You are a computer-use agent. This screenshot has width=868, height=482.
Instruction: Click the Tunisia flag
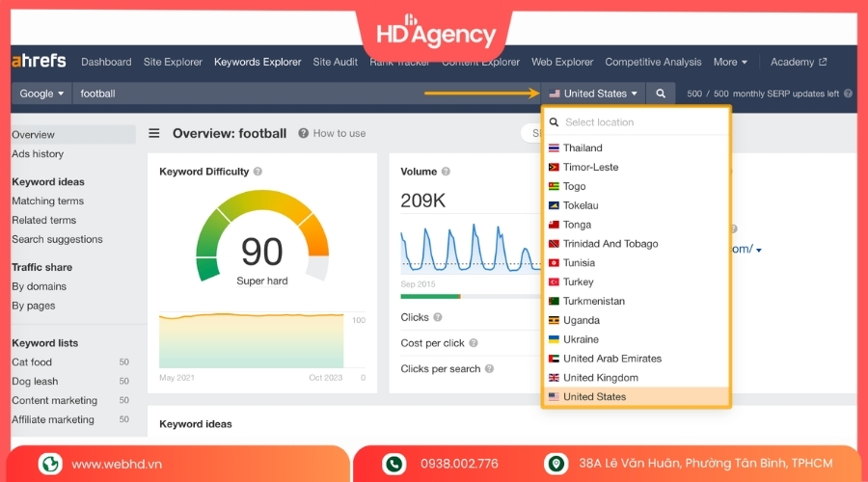[554, 263]
